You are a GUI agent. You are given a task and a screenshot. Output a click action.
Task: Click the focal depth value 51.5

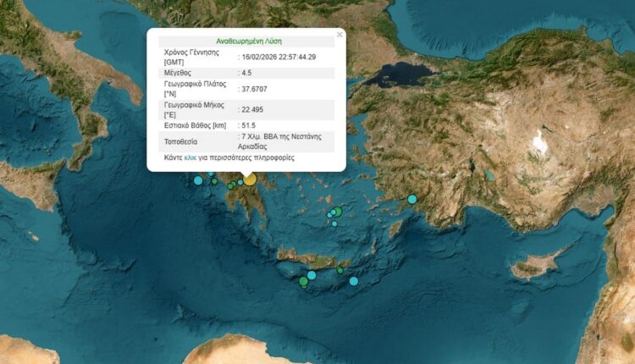(x=249, y=126)
